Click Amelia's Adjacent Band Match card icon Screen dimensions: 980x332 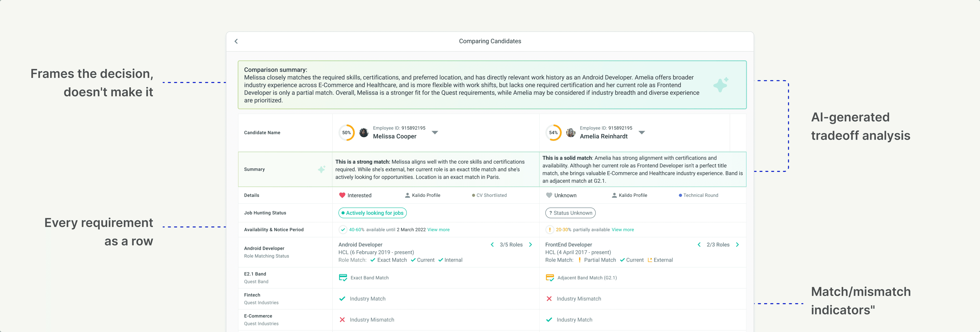[549, 278]
